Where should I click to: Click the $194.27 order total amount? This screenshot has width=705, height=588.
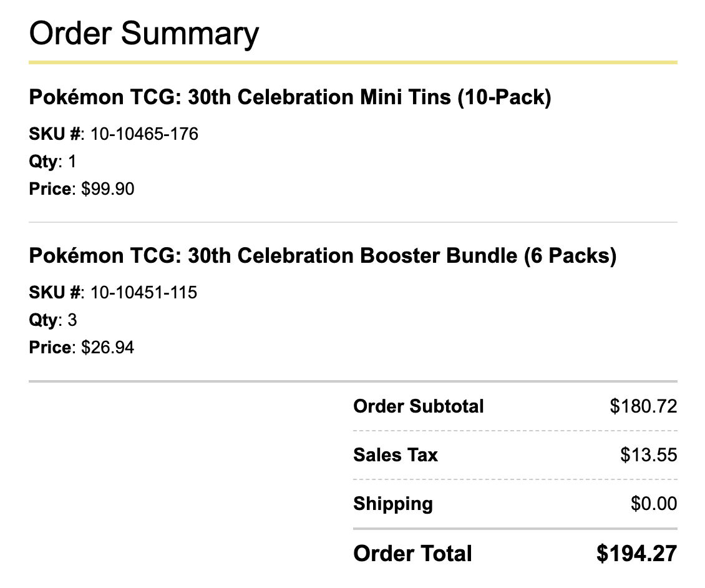pyautogui.click(x=636, y=554)
